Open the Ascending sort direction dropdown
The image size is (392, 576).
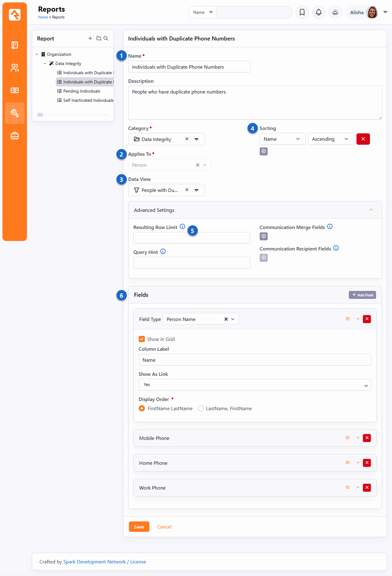tap(330, 139)
